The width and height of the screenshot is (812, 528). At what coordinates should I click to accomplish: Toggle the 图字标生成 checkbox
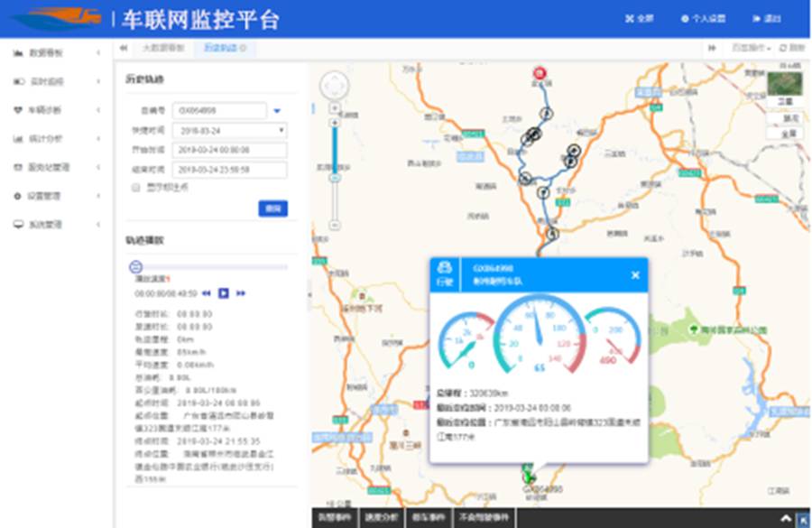click(x=134, y=189)
